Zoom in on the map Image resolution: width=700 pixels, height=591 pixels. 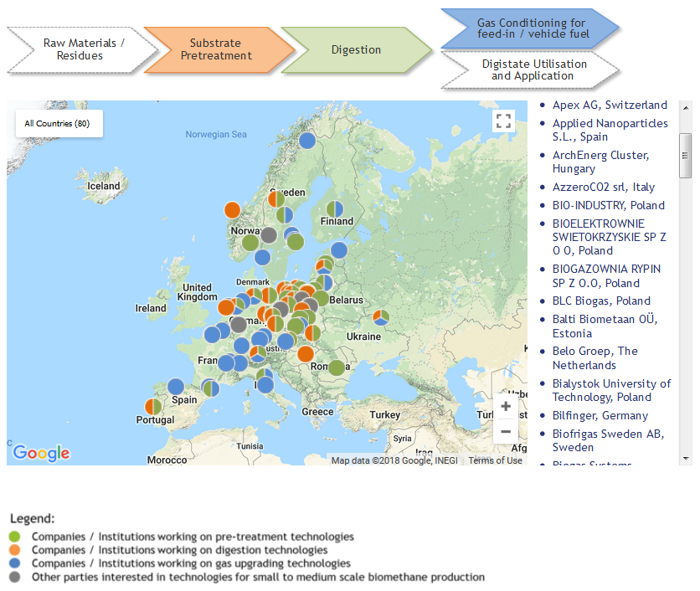506,406
